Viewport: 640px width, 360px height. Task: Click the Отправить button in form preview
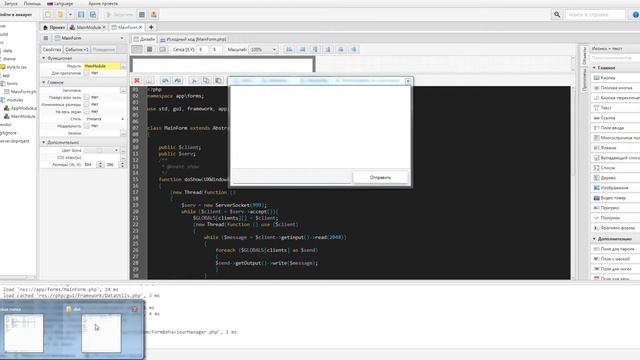click(x=380, y=178)
